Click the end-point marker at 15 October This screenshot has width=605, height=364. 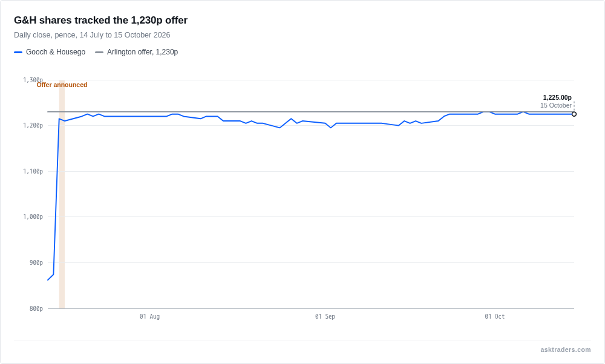coord(574,114)
